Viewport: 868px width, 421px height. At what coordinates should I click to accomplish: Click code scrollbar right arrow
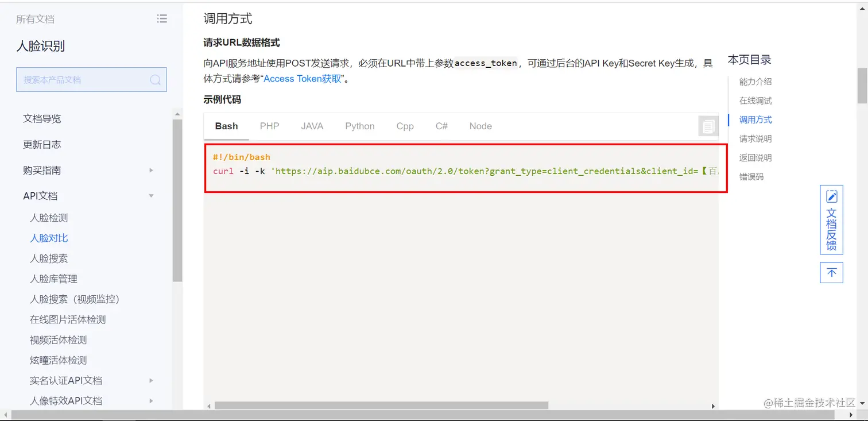714,405
